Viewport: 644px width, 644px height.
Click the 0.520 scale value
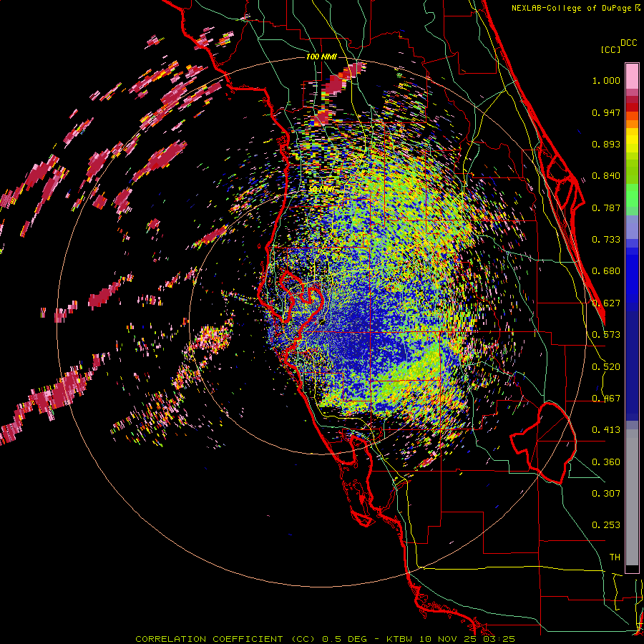pos(606,367)
